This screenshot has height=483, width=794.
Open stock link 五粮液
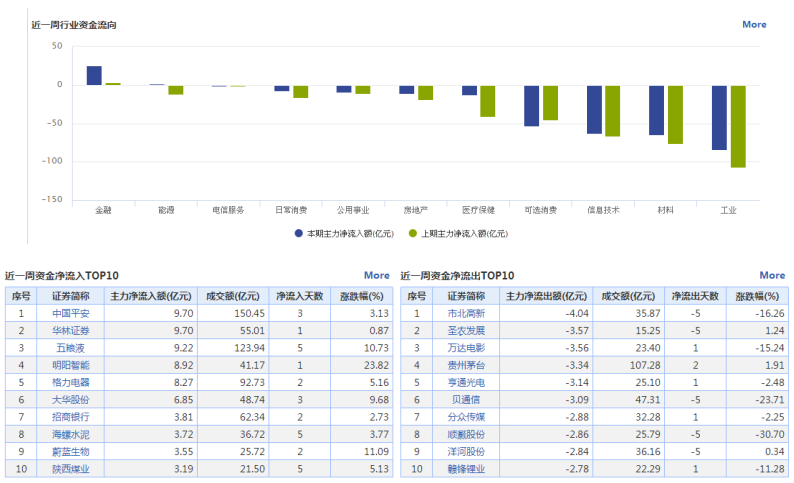pyautogui.click(x=70, y=348)
